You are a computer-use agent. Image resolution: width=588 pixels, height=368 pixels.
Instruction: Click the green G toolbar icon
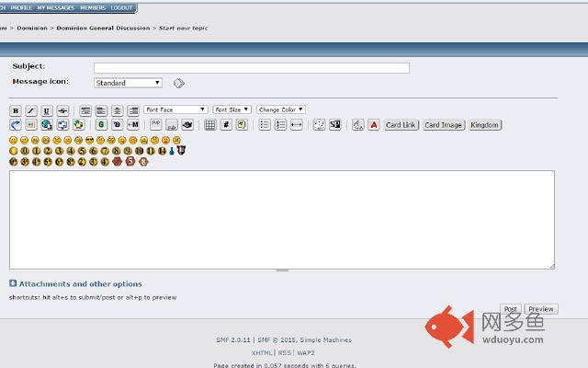(101, 125)
